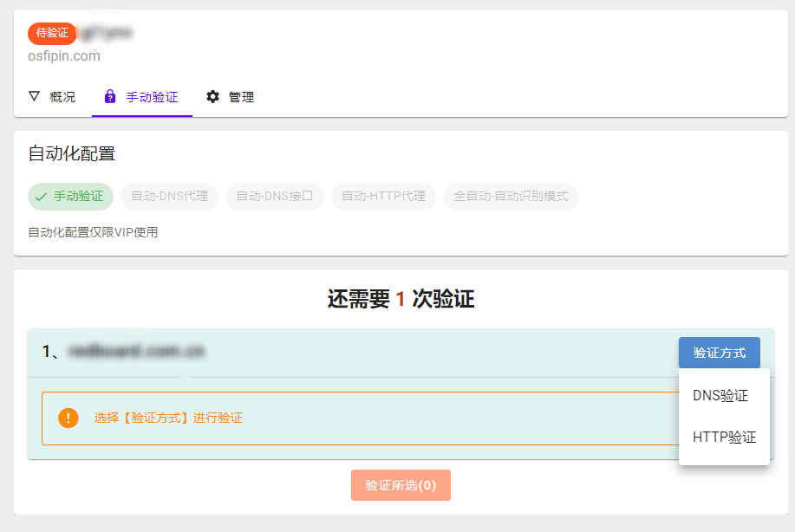795x532 pixels.
Task: Select the 手动验证 configuration chip
Action: tap(70, 197)
